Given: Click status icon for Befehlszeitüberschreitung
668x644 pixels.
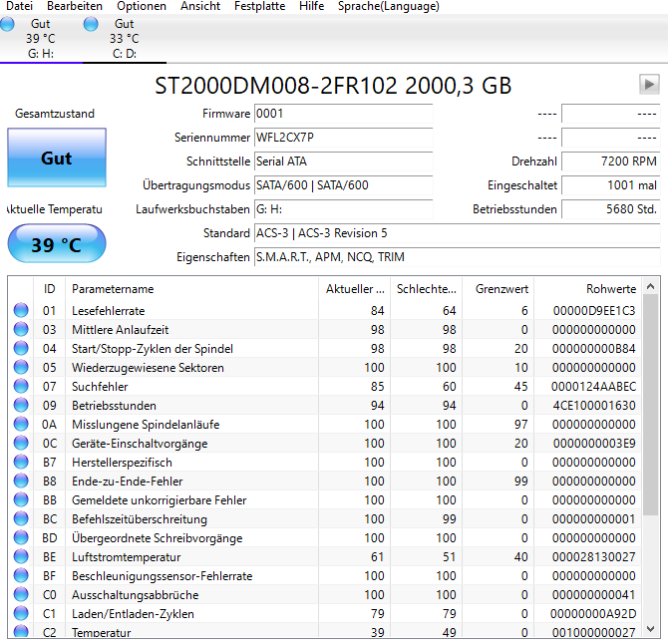Looking at the screenshot, I should pyautogui.click(x=21, y=518).
